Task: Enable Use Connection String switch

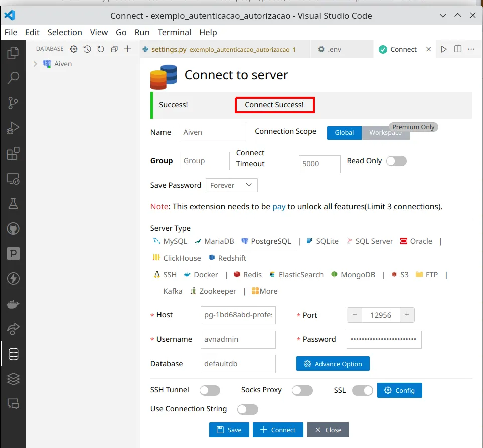Action: click(x=248, y=409)
